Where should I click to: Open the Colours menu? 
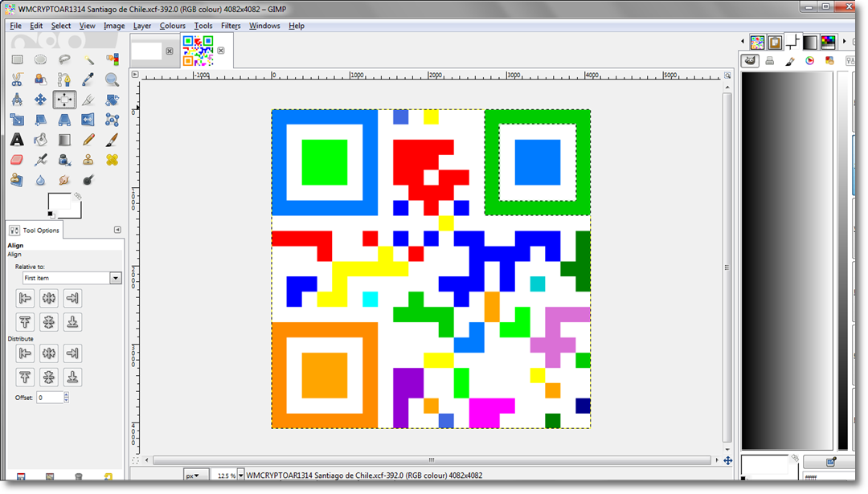click(173, 26)
